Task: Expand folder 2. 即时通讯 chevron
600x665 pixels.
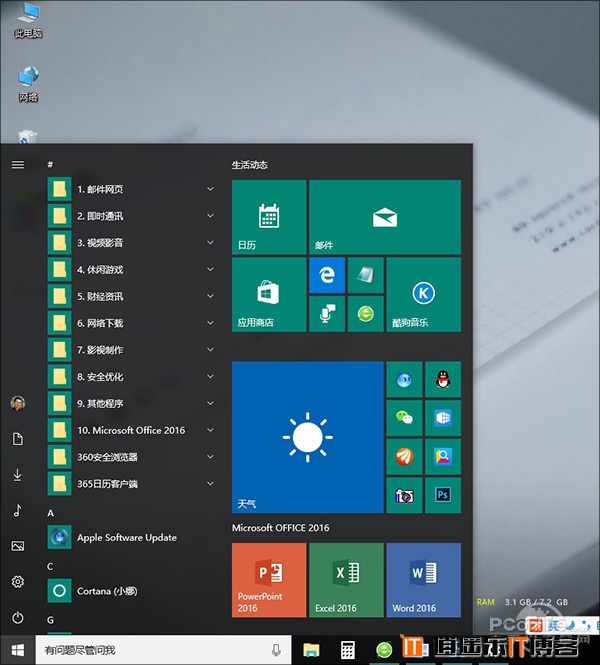Action: [x=210, y=216]
